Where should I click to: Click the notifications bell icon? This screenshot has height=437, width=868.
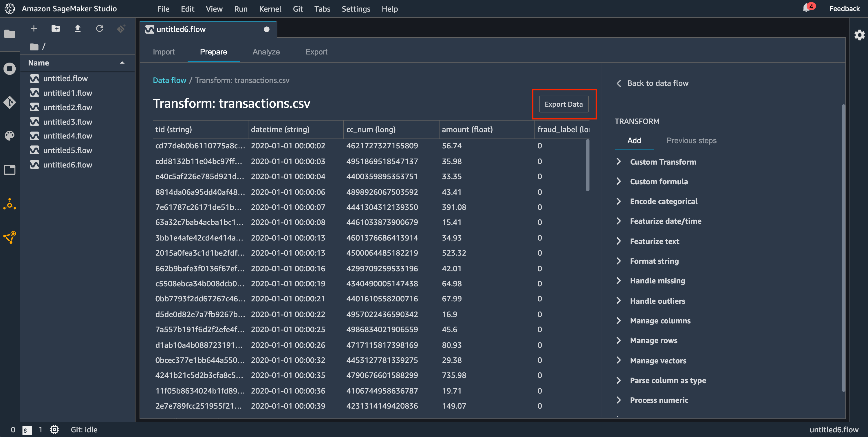pos(807,8)
